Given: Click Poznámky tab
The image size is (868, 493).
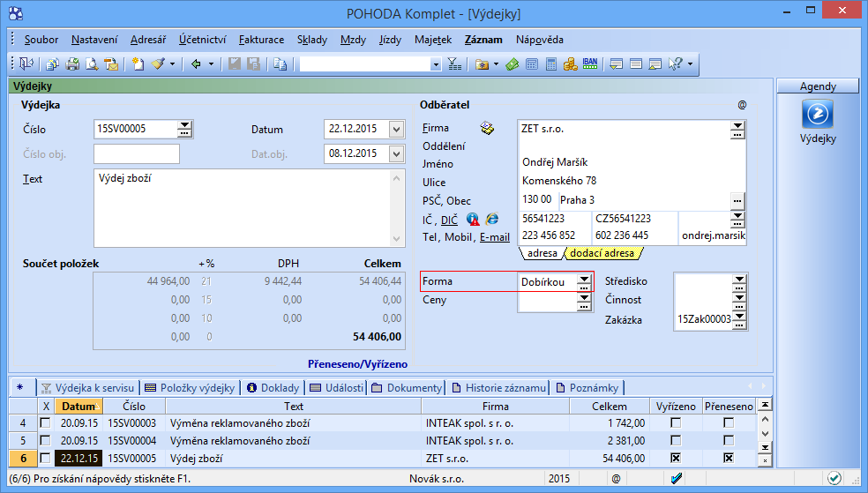Looking at the screenshot, I should [587, 388].
